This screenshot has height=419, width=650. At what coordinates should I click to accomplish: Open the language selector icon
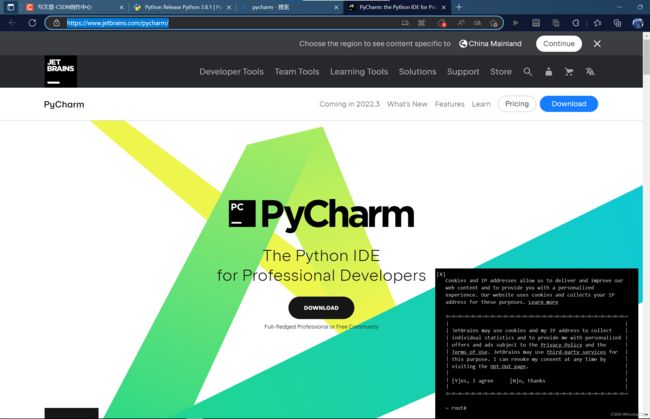[x=590, y=72]
